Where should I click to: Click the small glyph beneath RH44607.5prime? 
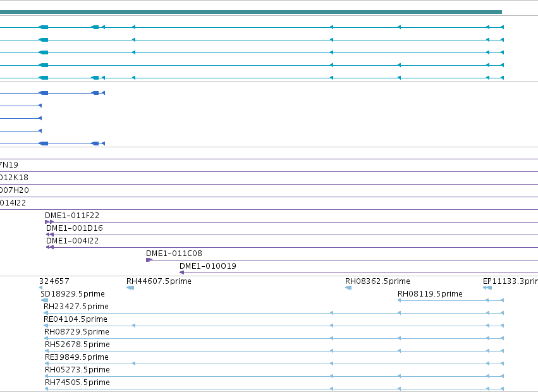130,288
